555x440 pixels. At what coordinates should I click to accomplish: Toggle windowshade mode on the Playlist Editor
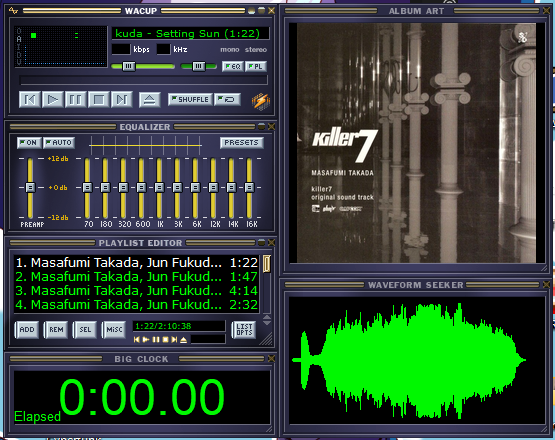click(x=261, y=242)
